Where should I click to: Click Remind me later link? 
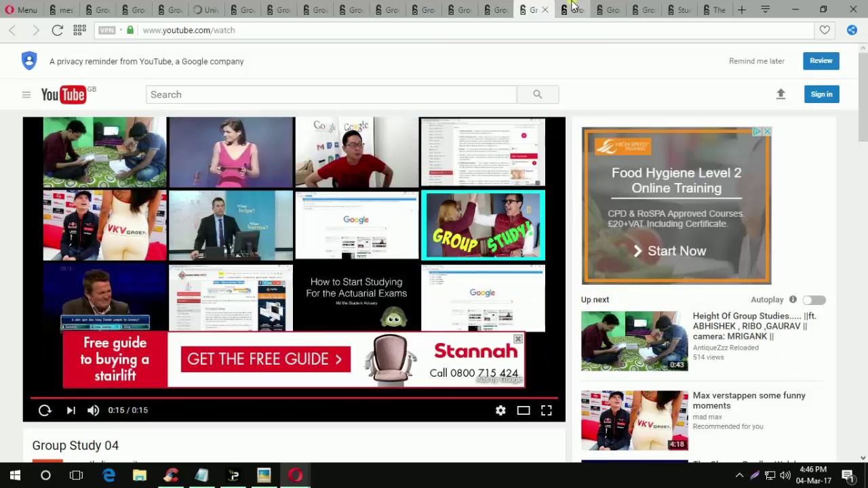[756, 61]
